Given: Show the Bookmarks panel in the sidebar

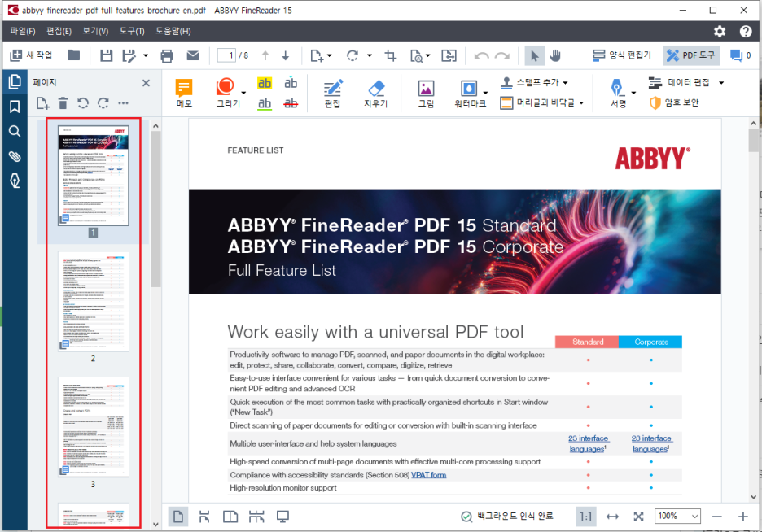Looking at the screenshot, I should pyautogui.click(x=15, y=107).
